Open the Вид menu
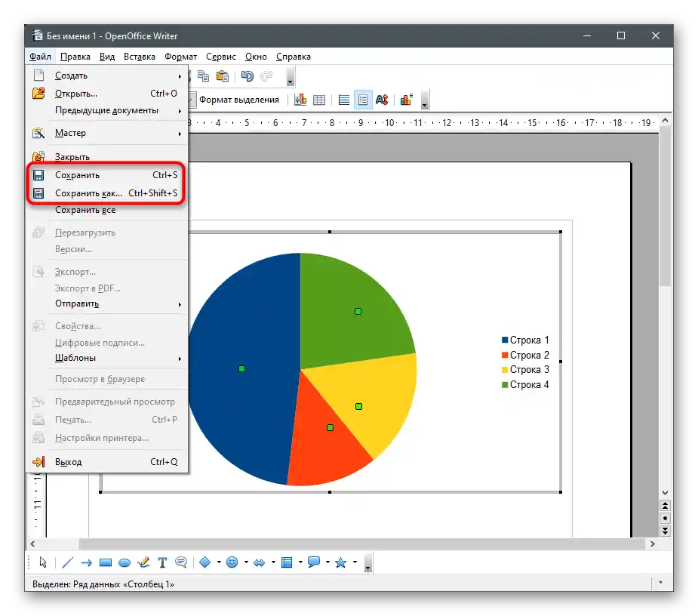Viewport: 698px width, 616px height. click(107, 57)
